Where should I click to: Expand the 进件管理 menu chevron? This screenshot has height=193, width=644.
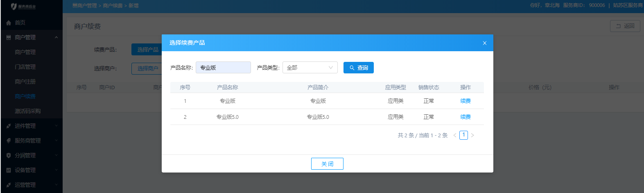56,126
